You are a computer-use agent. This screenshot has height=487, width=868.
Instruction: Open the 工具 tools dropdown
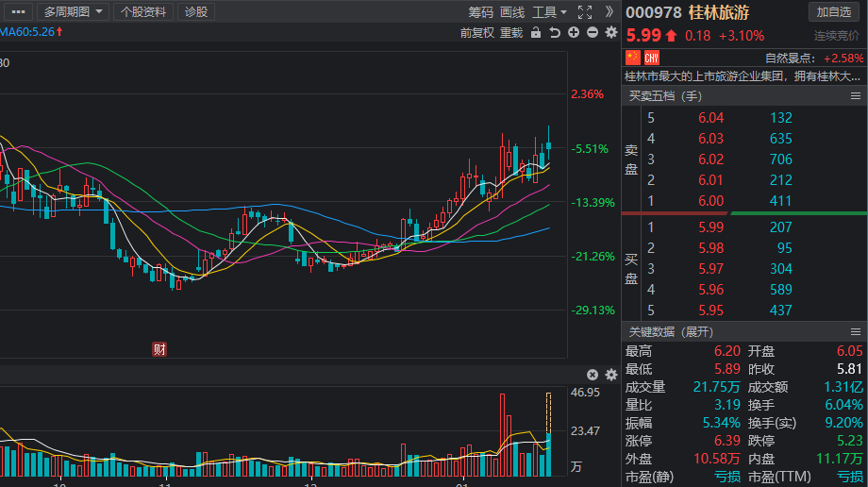(x=549, y=12)
